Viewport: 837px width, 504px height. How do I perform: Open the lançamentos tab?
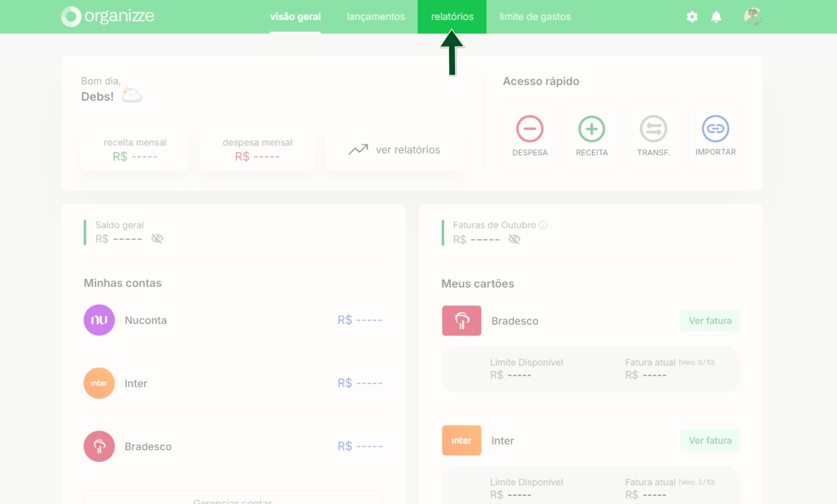(x=376, y=17)
